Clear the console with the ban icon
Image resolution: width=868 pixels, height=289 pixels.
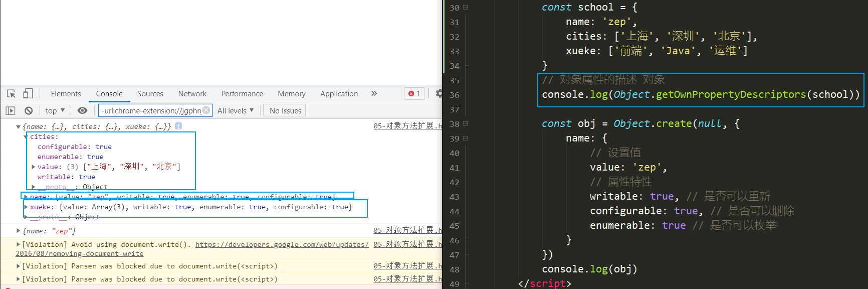[x=29, y=111]
